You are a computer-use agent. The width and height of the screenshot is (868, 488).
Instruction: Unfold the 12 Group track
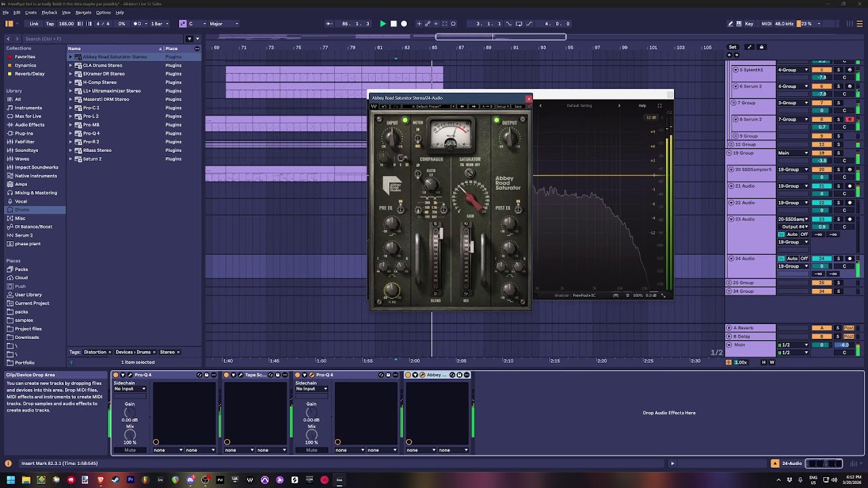[730, 144]
